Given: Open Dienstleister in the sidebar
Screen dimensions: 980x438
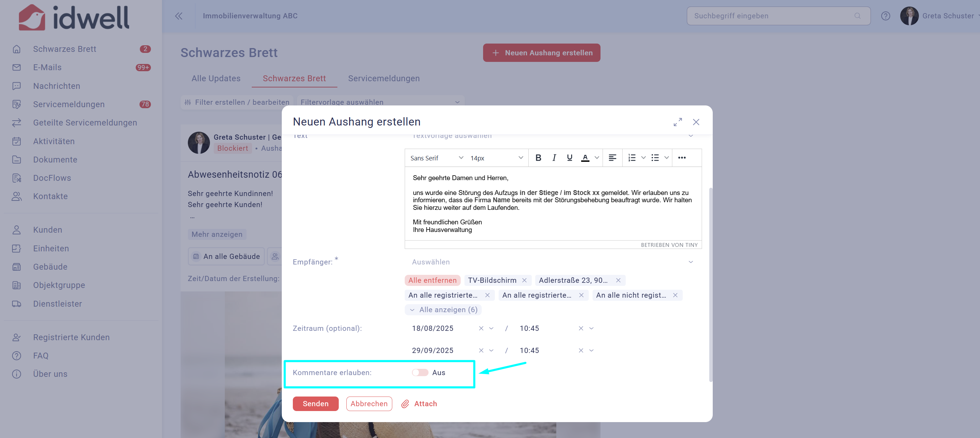Looking at the screenshot, I should click(x=57, y=304).
